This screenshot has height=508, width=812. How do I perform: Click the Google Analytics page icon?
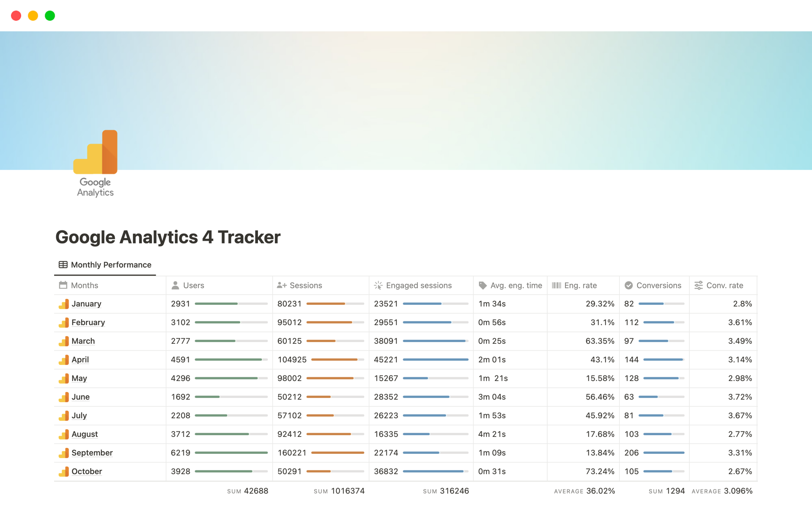tap(95, 163)
